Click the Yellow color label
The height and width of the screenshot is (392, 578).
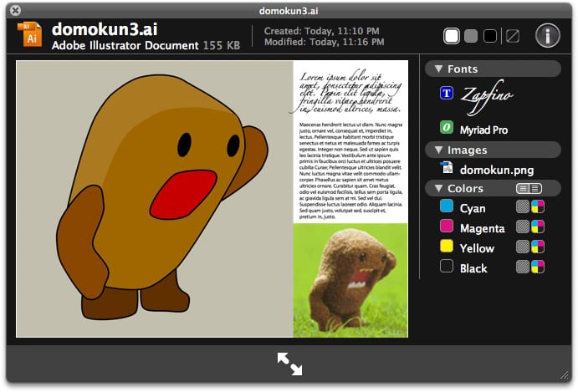pyautogui.click(x=477, y=248)
